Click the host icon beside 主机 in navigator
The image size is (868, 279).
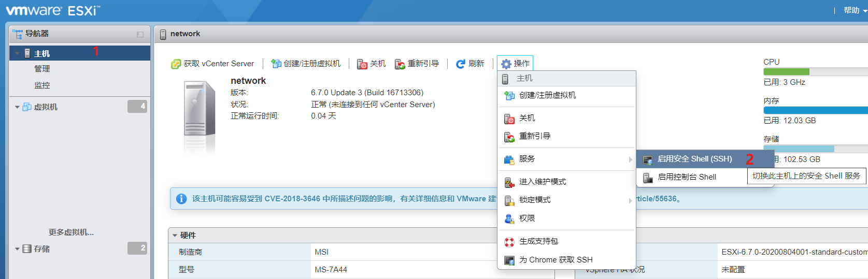(x=27, y=53)
